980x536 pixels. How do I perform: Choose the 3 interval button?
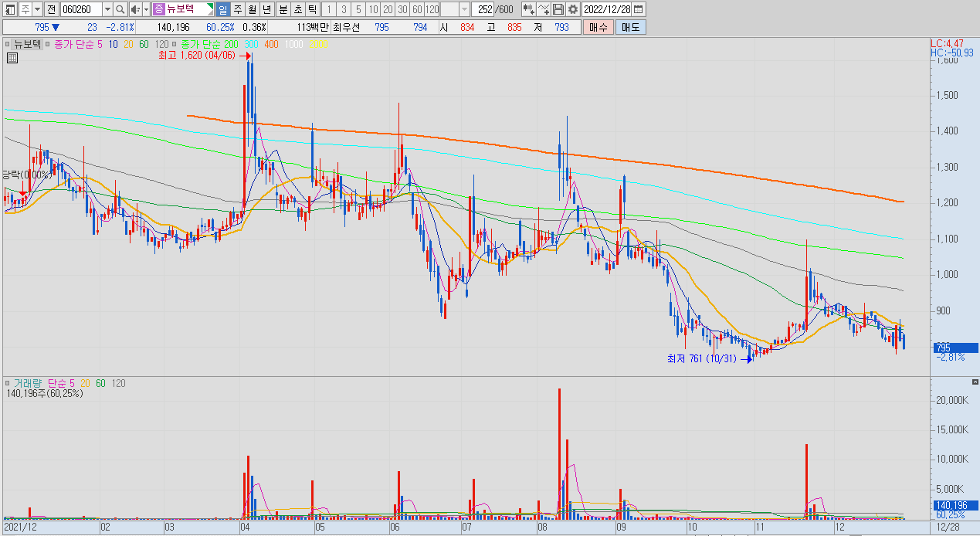(343, 9)
